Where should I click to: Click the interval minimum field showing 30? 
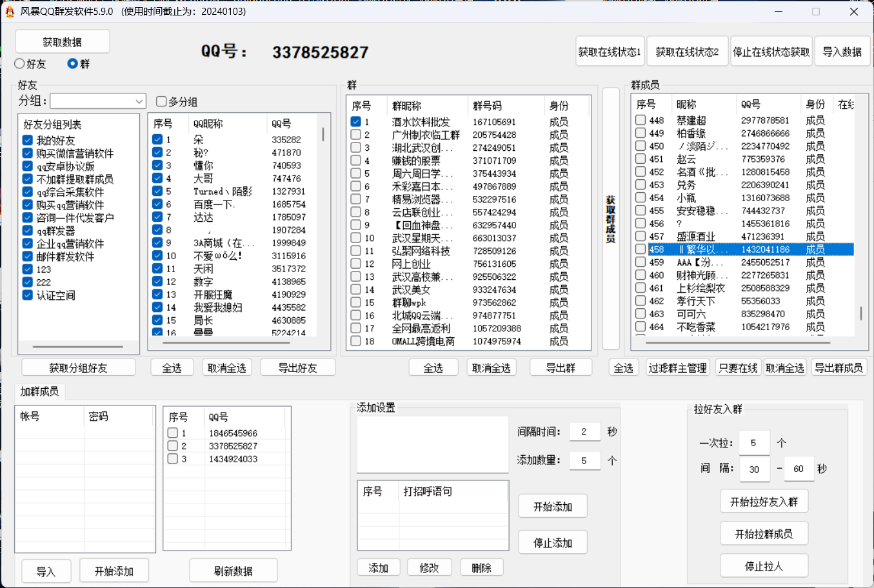point(754,469)
